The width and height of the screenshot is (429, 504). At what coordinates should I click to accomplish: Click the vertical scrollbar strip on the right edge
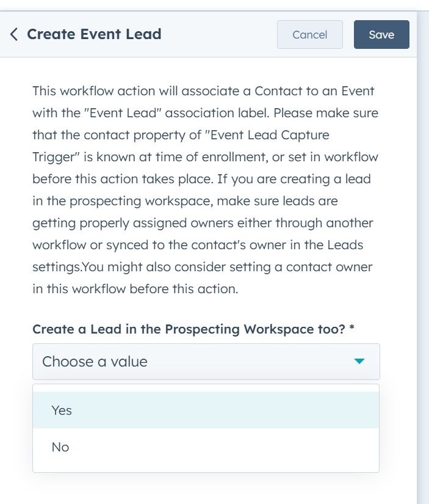[x=424, y=257]
